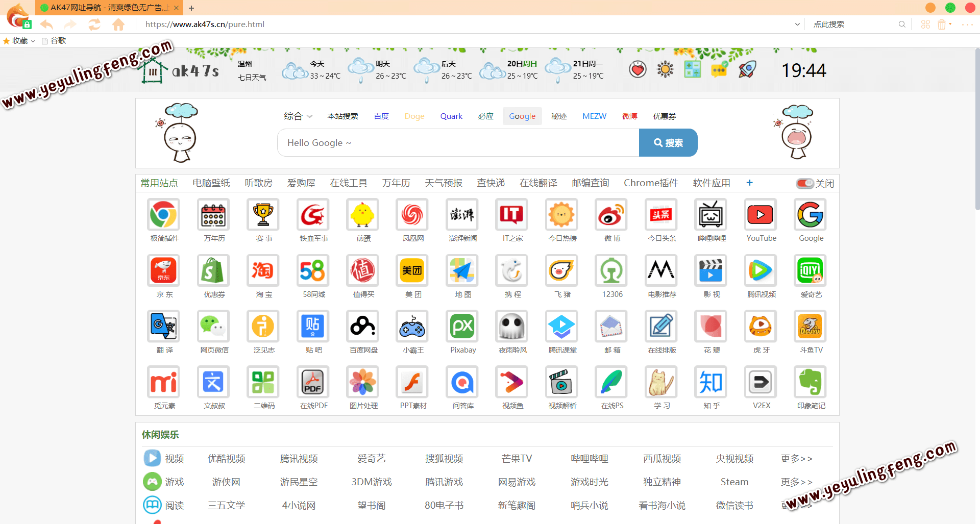Open the 谷歌 bookmark
980x524 pixels.
54,41
